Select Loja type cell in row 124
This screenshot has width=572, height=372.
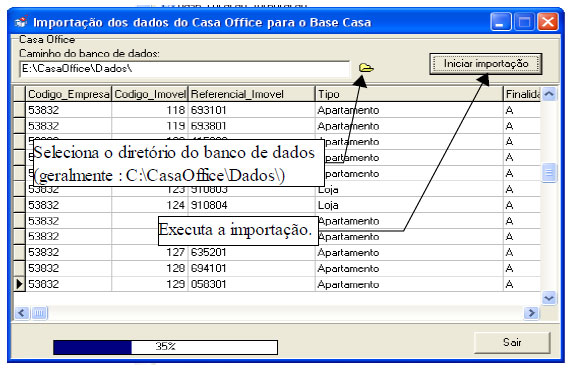click(409, 205)
